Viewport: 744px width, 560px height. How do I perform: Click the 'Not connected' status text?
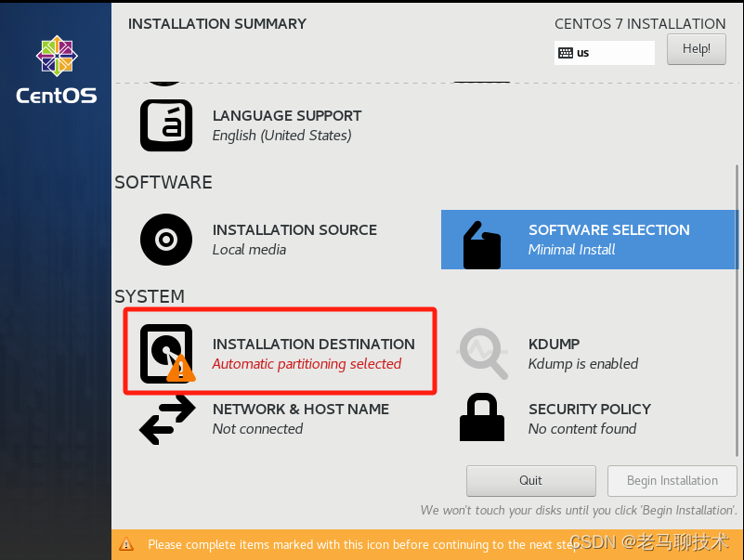(257, 429)
